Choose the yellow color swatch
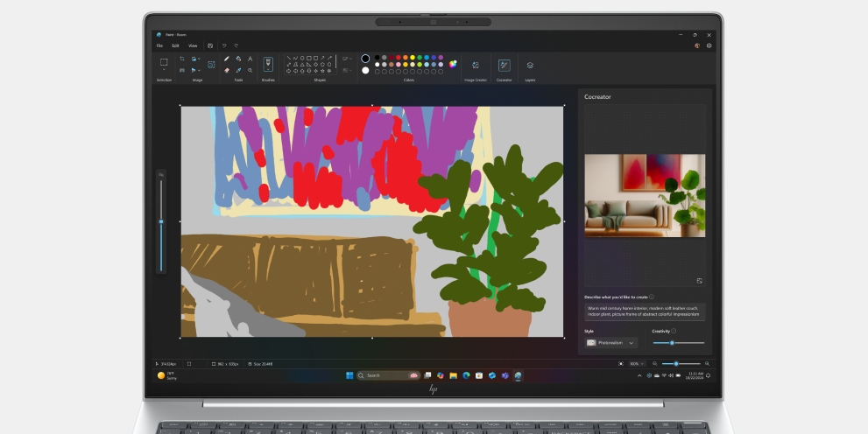This screenshot has width=868, height=434. pyautogui.click(x=413, y=58)
